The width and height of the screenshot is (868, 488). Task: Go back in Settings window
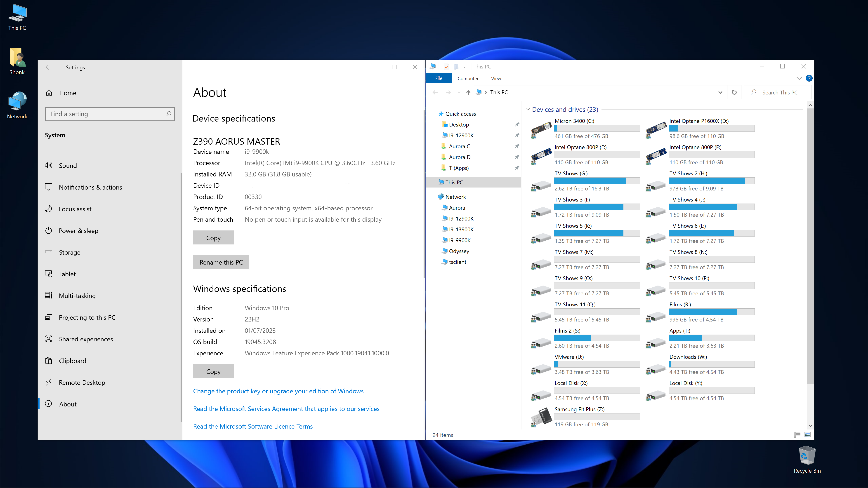(49, 67)
